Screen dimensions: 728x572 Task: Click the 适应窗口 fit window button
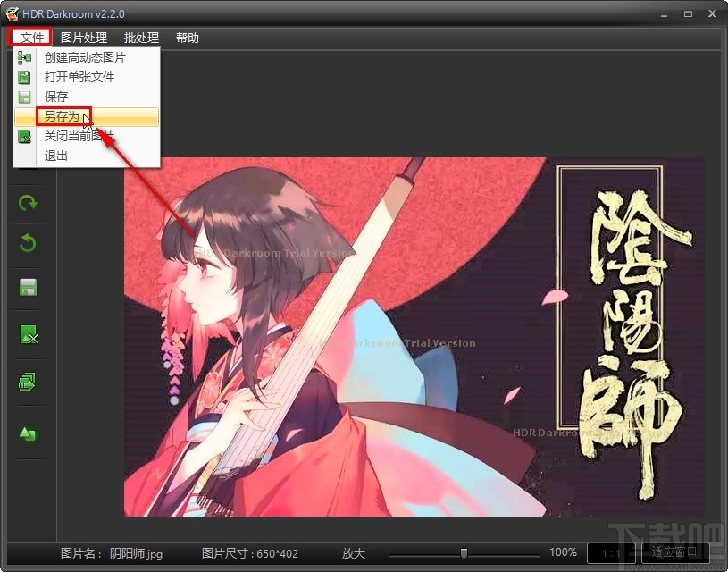[675, 553]
